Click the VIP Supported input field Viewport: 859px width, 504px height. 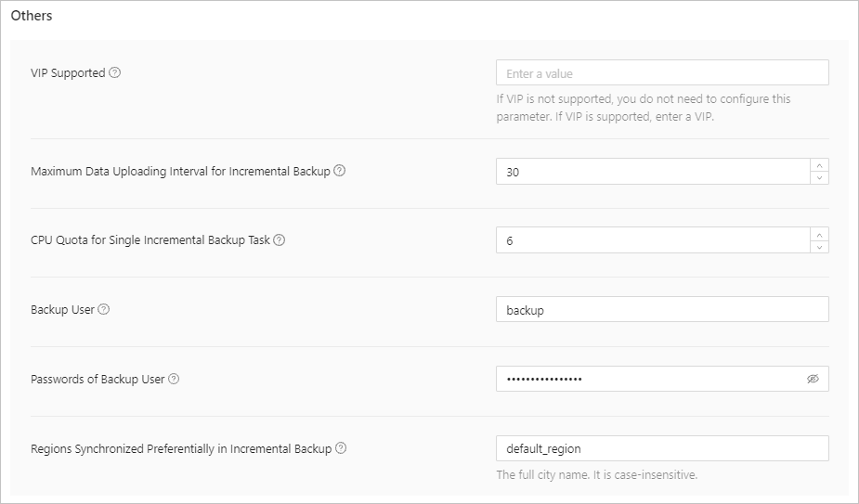pyautogui.click(x=661, y=73)
